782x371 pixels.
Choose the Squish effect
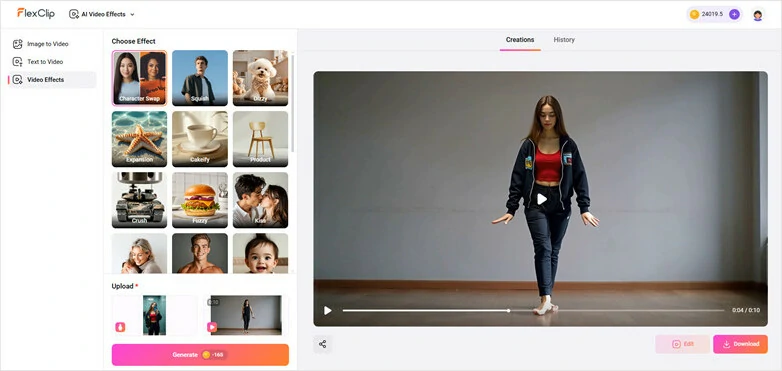click(x=200, y=78)
